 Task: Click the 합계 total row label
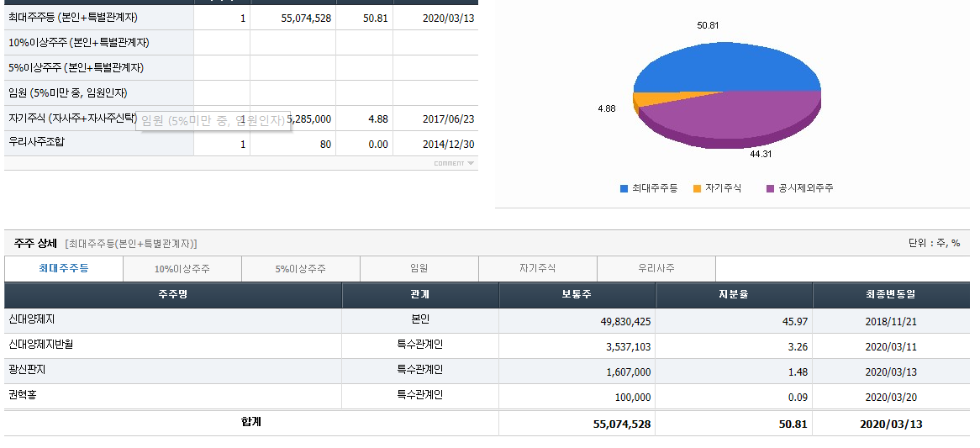point(250,422)
